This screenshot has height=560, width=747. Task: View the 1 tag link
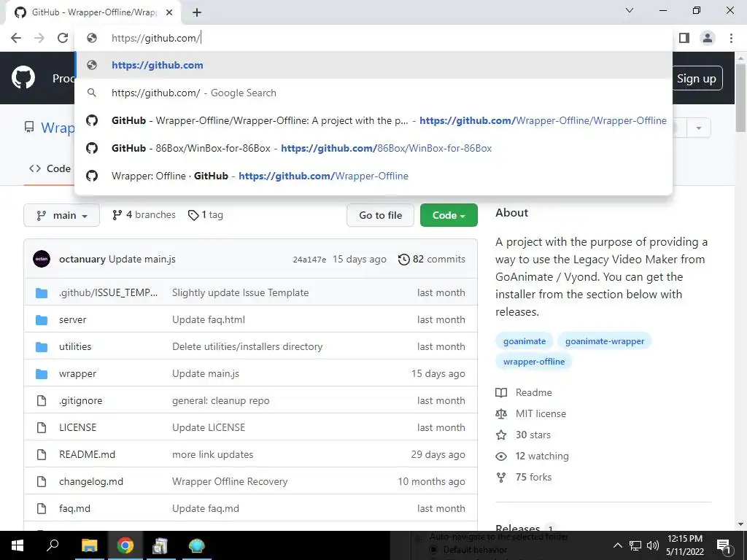click(205, 215)
